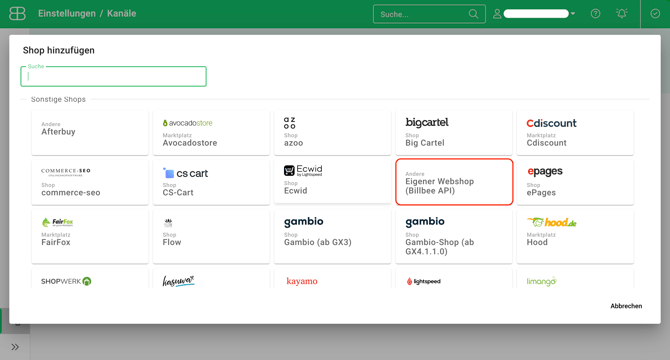Image resolution: width=670 pixels, height=360 pixels.
Task: Expand the sidebar with double chevron
Action: [15, 347]
